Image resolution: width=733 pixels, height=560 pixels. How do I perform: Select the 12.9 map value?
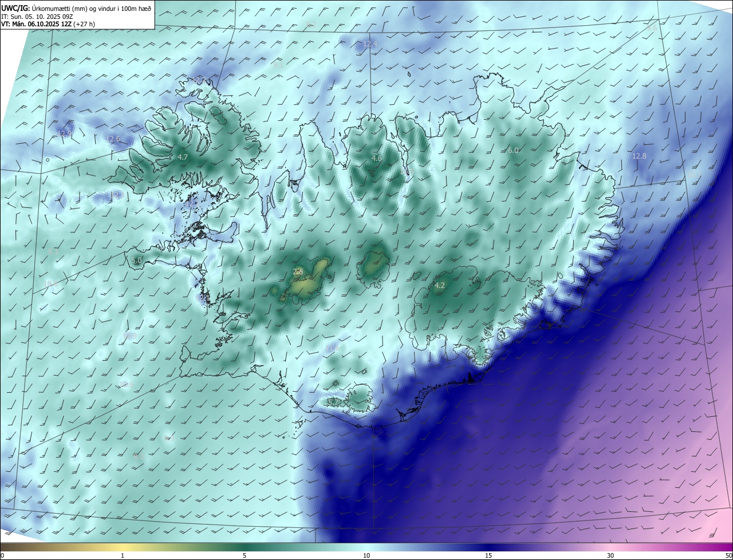click(x=64, y=133)
